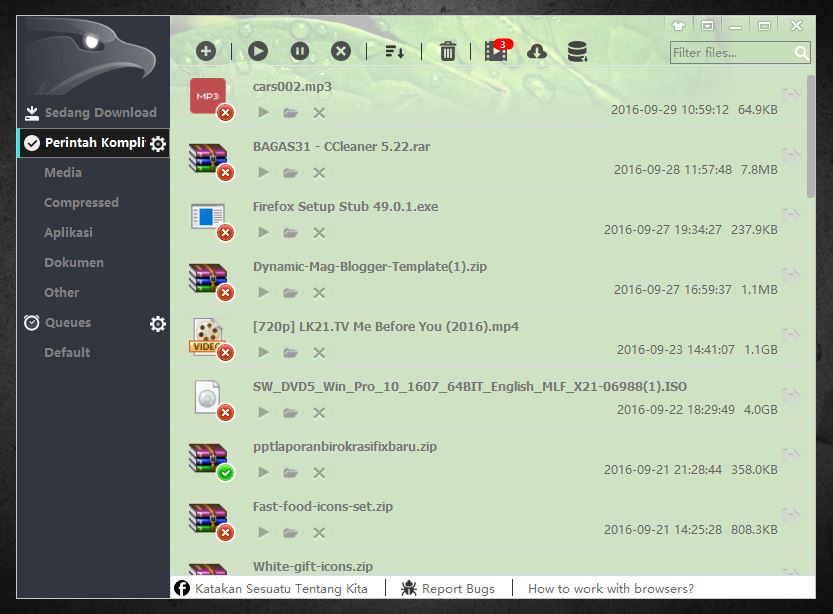Select file name Fast-food-icons-set.zip

click(322, 507)
